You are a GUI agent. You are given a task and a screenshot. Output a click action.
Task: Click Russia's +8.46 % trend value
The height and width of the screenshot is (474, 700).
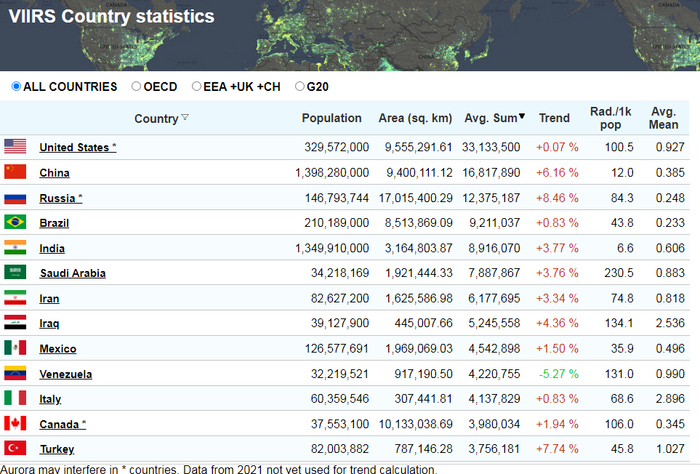click(x=557, y=198)
